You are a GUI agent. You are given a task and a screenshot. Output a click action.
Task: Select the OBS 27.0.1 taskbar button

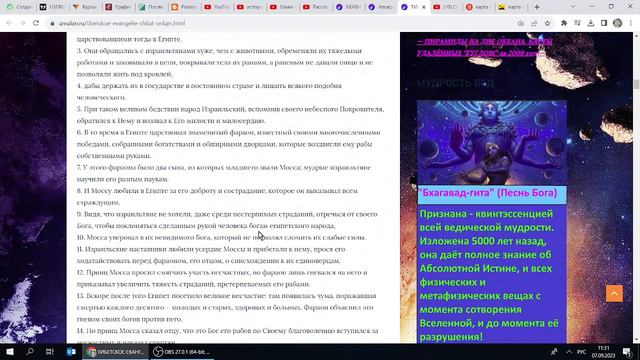click(x=182, y=351)
